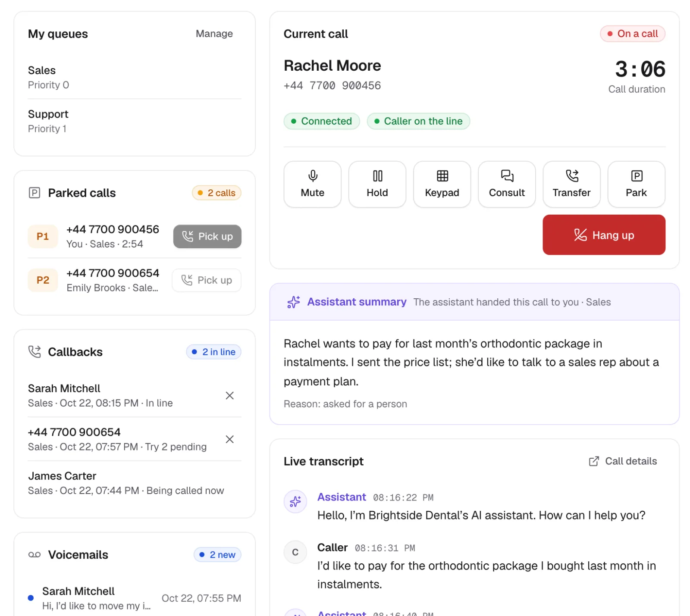Hang up the call with Rachel Moore
690x616 pixels.
tap(604, 235)
